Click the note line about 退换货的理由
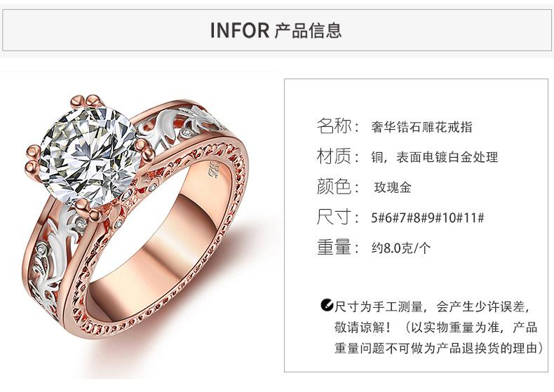The height and width of the screenshot is (392, 554). [440, 349]
